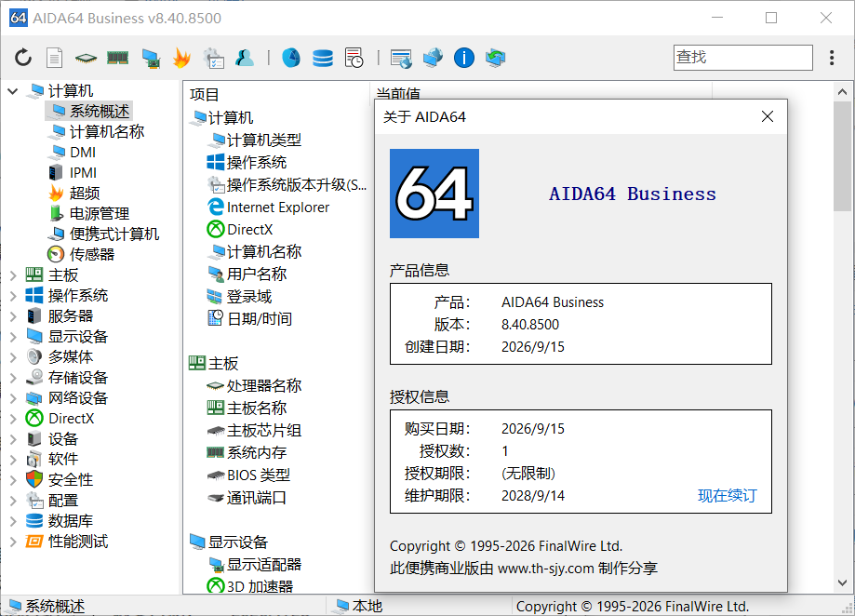Click the monitor diagnostics toolbar icon

pyautogui.click(x=151, y=59)
